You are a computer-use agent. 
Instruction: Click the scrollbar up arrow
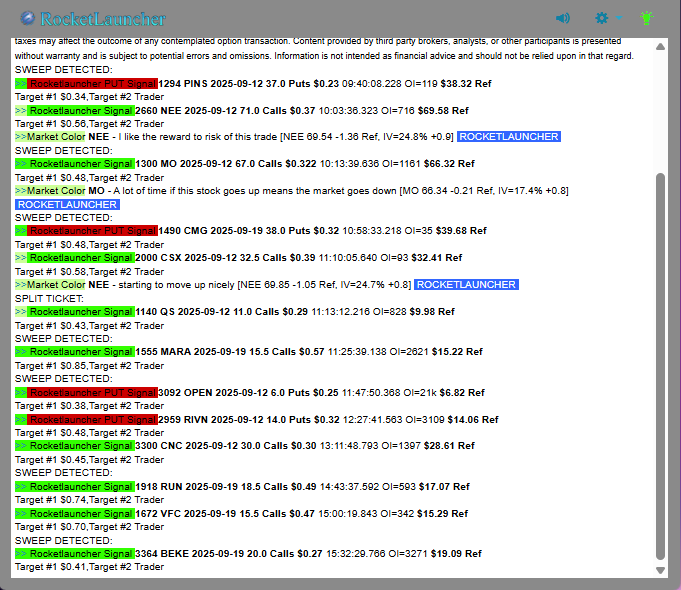(659, 46)
